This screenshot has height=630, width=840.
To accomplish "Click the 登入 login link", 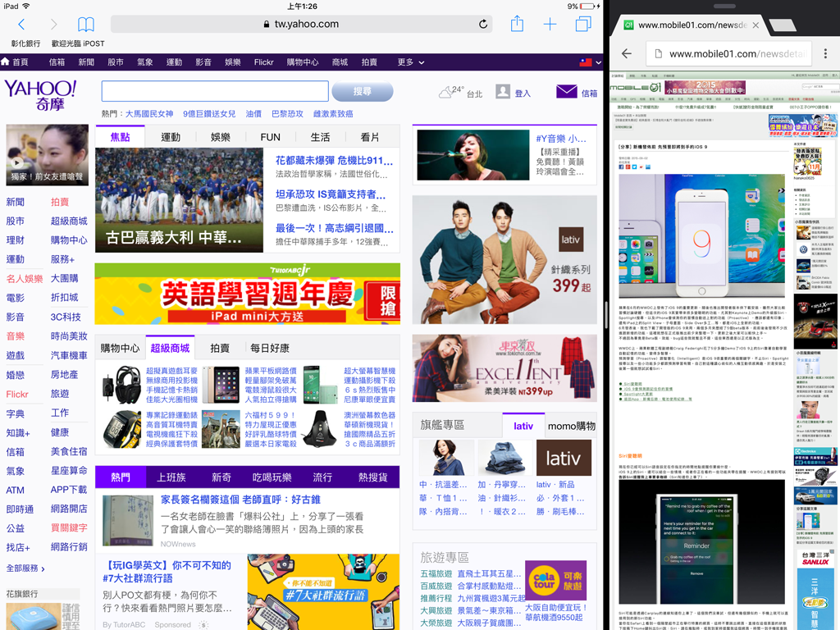I will click(x=523, y=94).
